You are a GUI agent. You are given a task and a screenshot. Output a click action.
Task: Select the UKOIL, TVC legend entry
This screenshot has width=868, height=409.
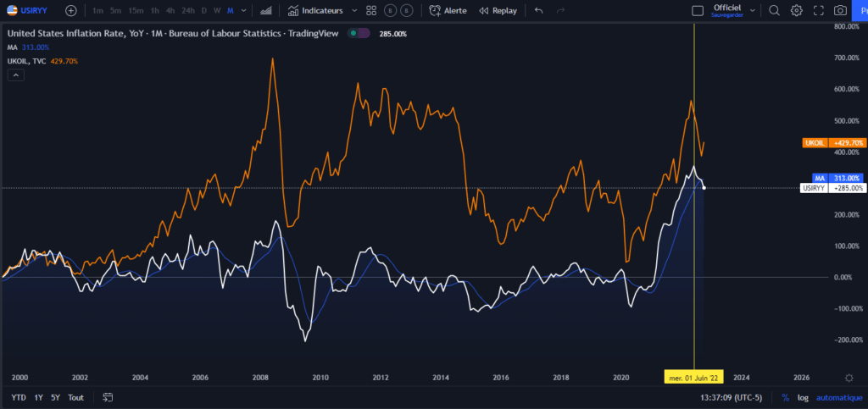point(42,61)
